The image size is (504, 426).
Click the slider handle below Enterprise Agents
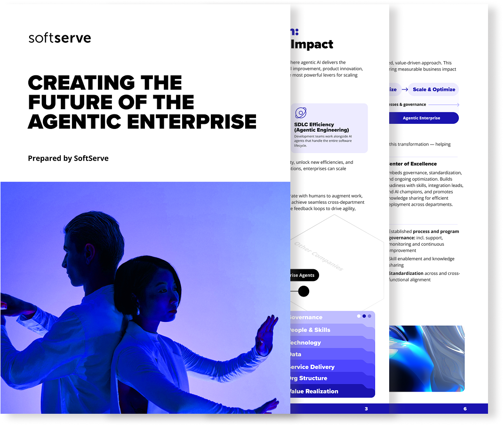pyautogui.click(x=304, y=291)
